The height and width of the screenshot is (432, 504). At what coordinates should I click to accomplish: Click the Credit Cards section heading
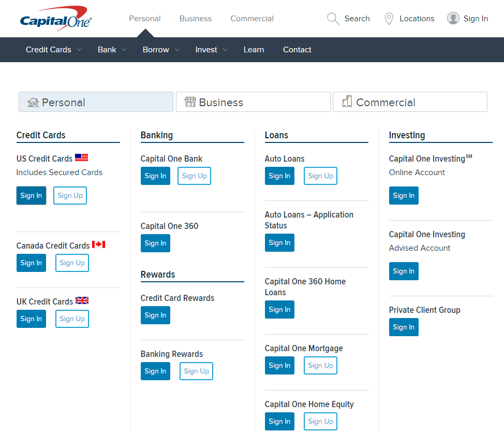pyautogui.click(x=41, y=135)
